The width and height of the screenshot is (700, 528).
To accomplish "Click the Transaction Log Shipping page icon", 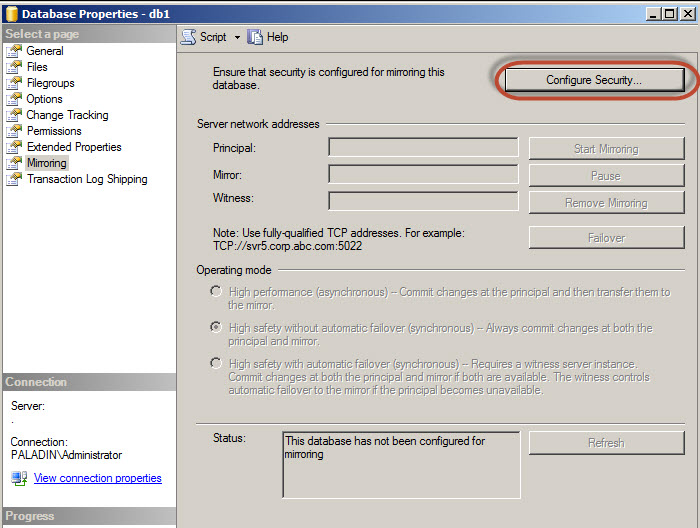I will click(14, 179).
